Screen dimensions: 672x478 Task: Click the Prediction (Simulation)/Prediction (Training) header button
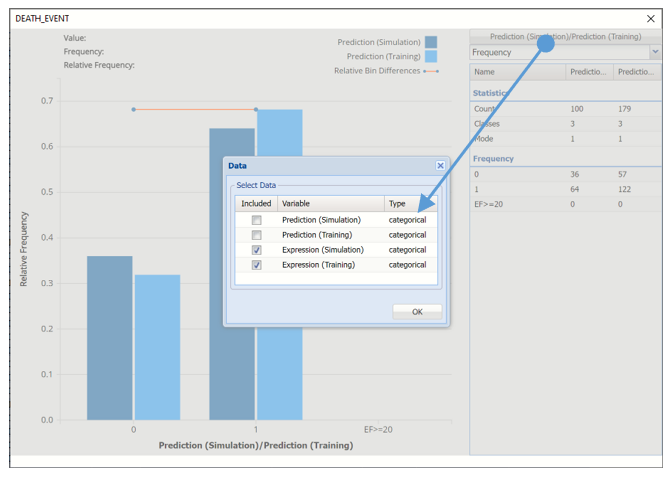coord(565,36)
